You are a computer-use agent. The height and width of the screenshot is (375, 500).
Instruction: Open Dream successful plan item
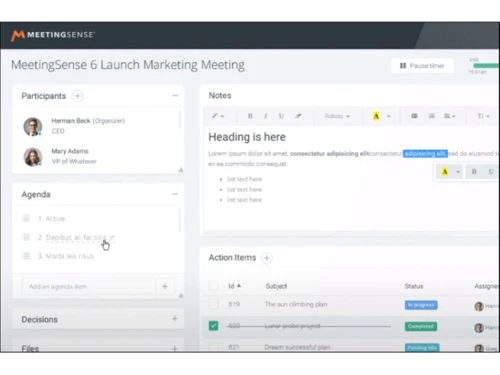[x=297, y=347]
